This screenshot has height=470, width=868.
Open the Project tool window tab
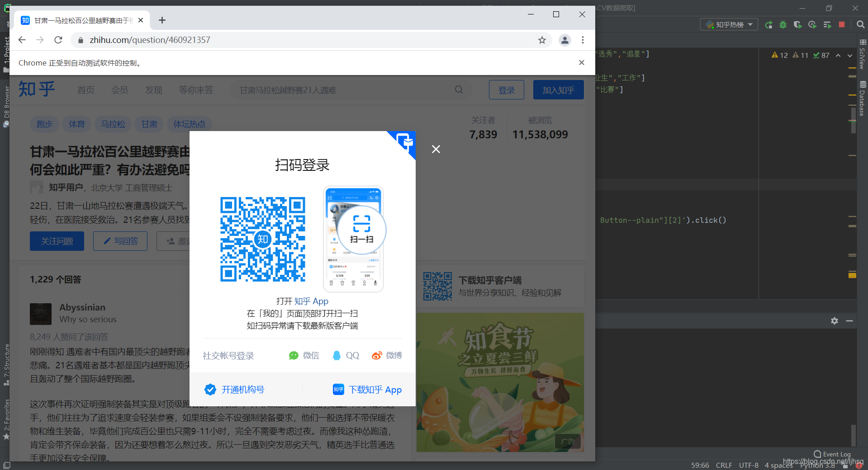pyautogui.click(x=6, y=54)
